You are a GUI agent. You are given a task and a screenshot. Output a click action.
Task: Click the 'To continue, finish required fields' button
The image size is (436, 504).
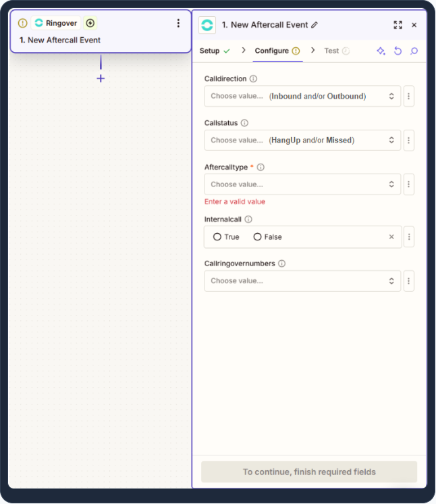tap(309, 472)
